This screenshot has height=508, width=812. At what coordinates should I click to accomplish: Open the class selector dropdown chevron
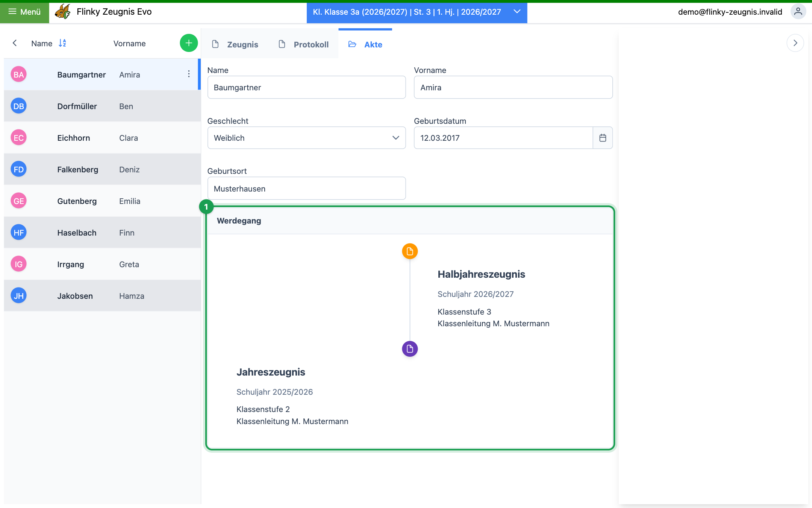(x=517, y=12)
